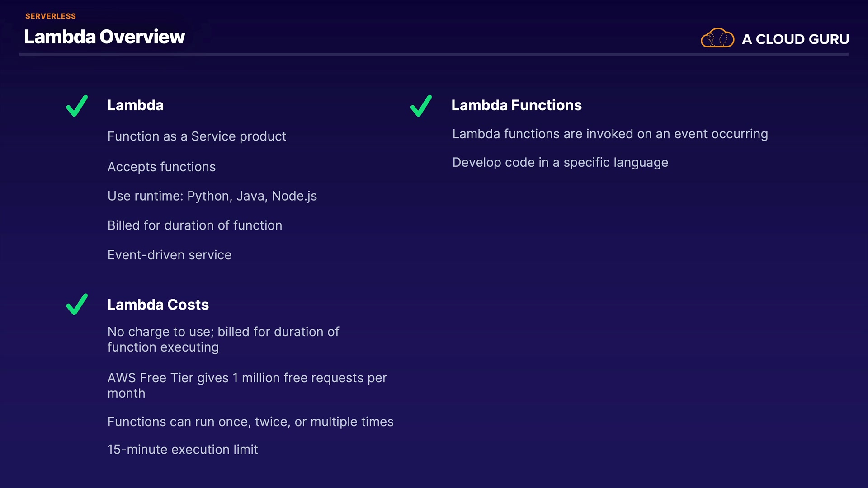Click Develop code in a specific language
The width and height of the screenshot is (868, 488).
pyautogui.click(x=560, y=163)
